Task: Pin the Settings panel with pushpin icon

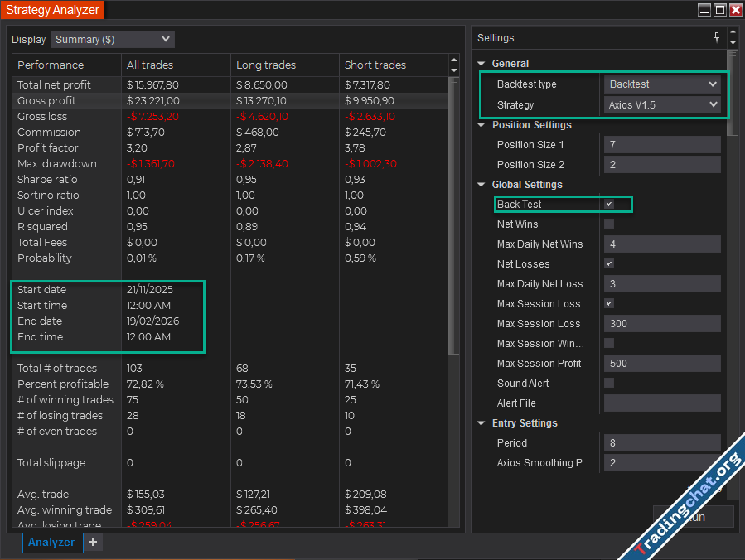Action: pos(717,37)
